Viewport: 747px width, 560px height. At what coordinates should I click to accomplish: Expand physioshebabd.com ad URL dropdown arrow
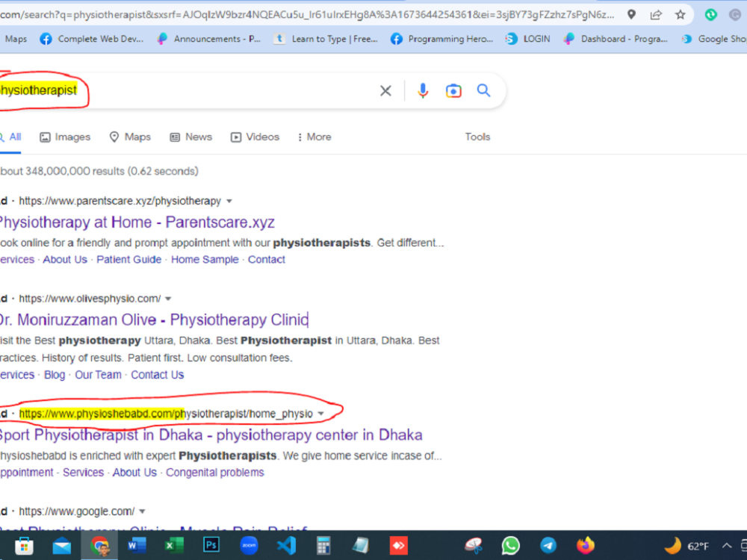(320, 414)
